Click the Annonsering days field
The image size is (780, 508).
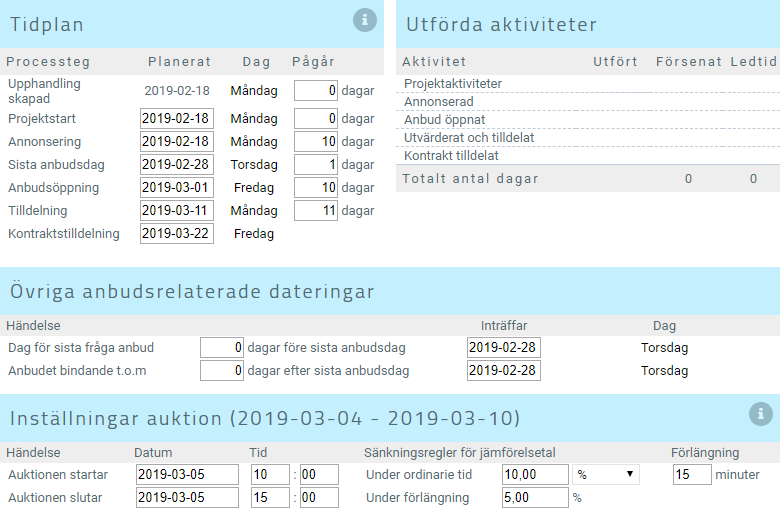tap(316, 141)
